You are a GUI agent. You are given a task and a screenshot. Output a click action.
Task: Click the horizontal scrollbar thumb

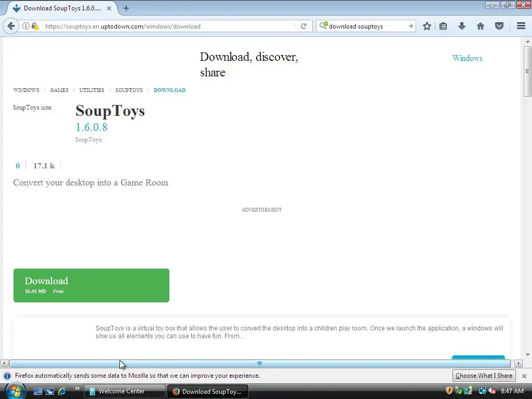pos(260,363)
